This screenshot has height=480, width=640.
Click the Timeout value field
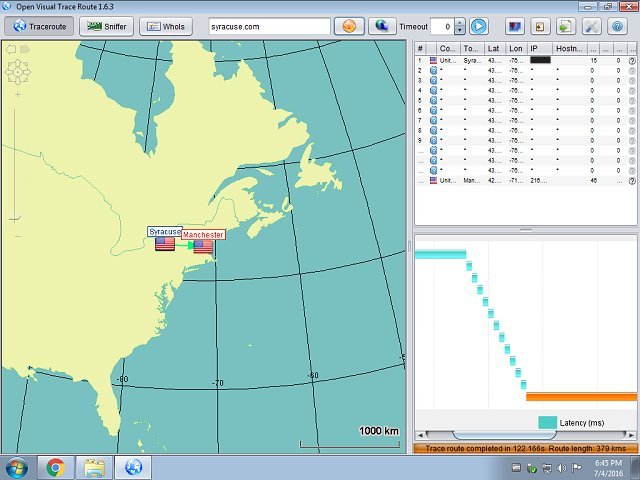coord(442,27)
